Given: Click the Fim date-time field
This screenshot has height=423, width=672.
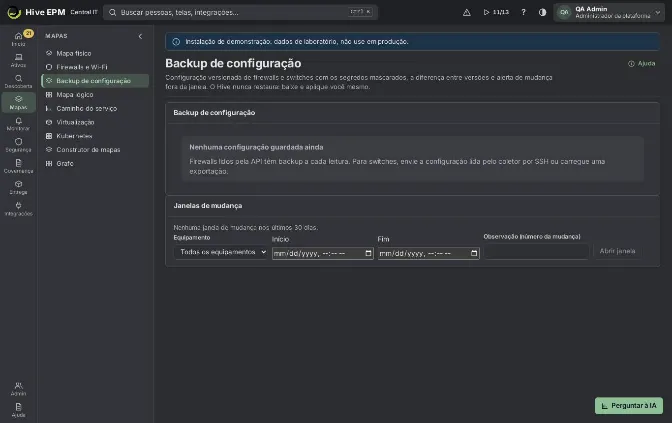Looking at the screenshot, I should (x=428, y=253).
